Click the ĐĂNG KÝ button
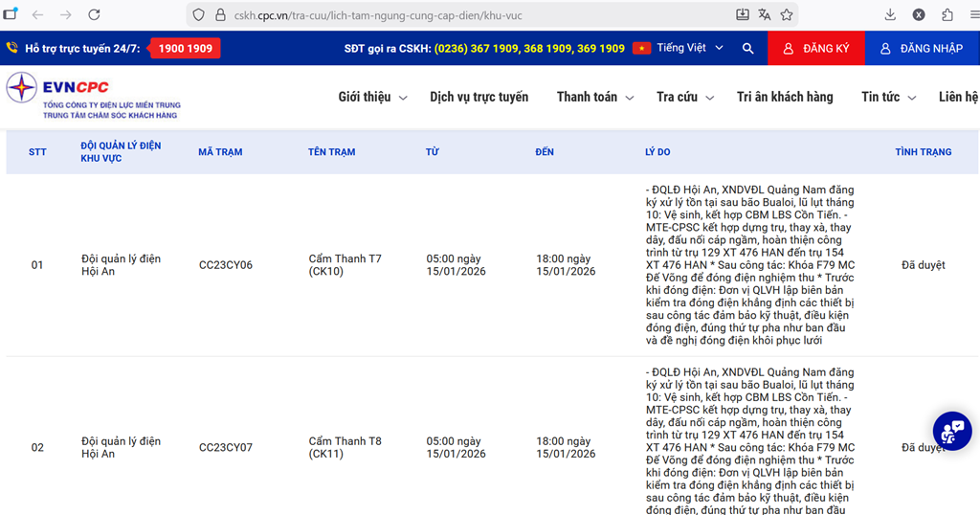 (x=815, y=48)
